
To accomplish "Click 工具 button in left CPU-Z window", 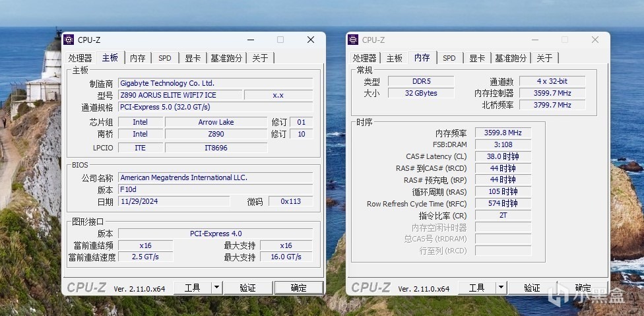I will pos(193,288).
